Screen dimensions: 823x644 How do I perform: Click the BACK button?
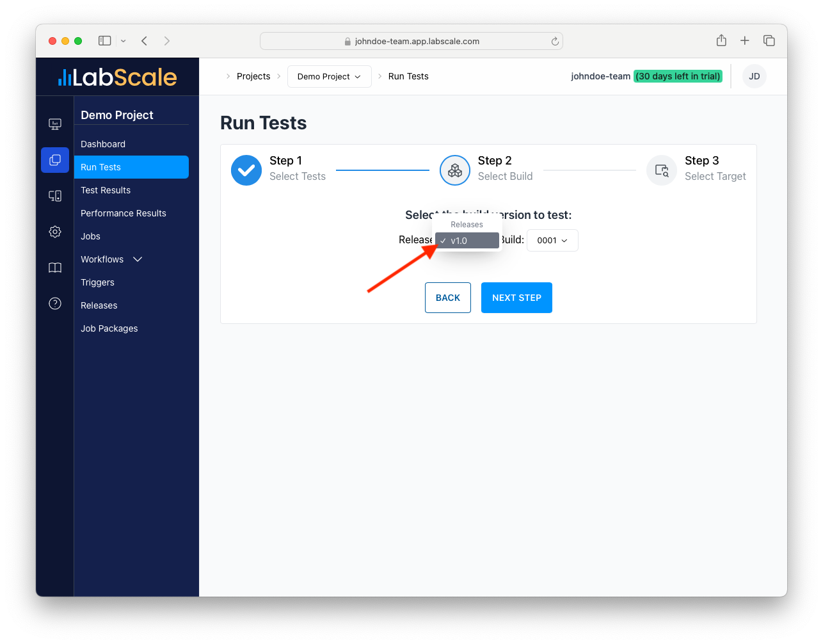(x=448, y=298)
